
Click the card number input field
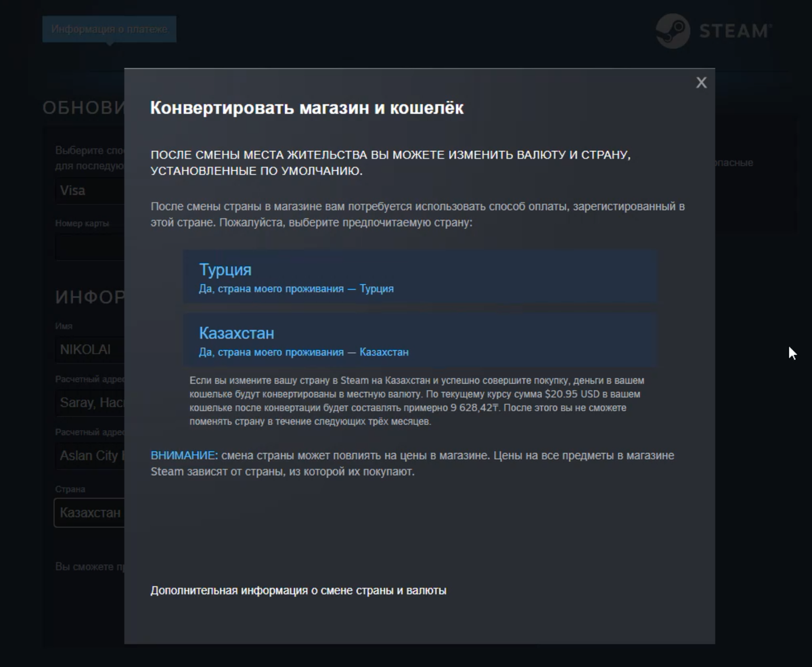click(x=89, y=247)
